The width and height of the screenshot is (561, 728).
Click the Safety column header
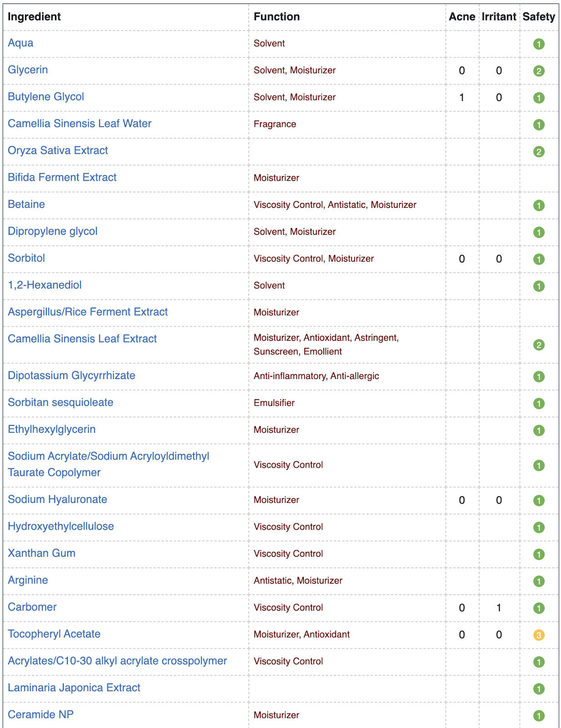click(539, 17)
